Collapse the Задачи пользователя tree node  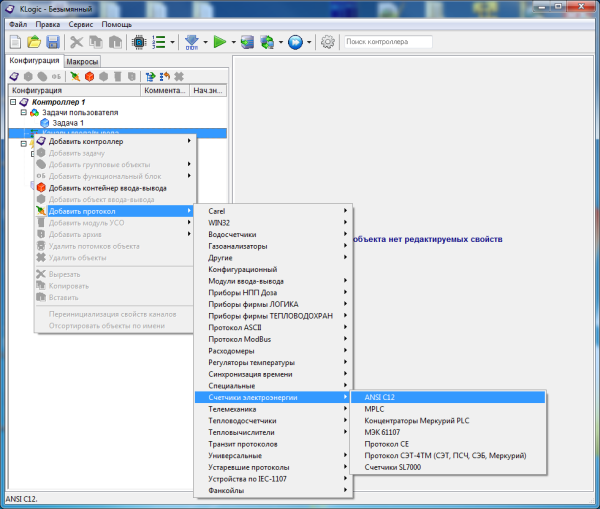23,112
